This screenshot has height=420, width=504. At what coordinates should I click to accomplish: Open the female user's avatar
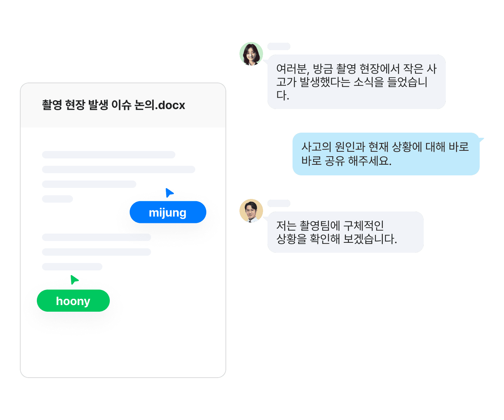pyautogui.click(x=251, y=54)
